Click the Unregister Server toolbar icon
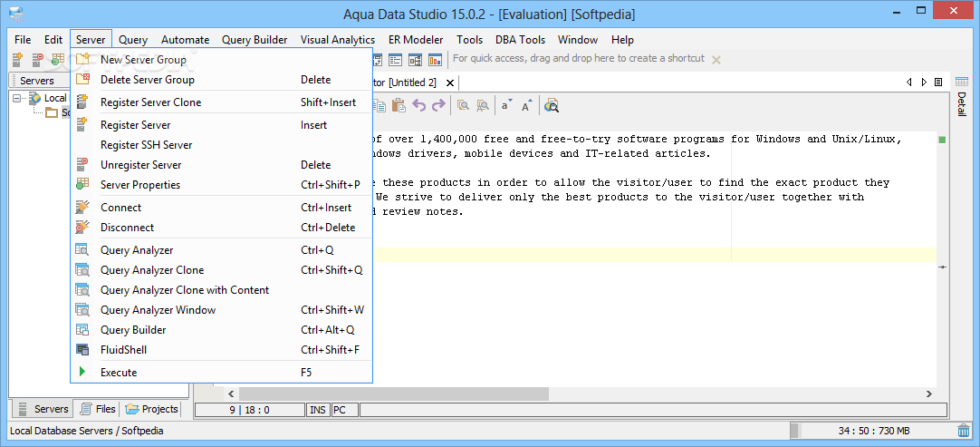This screenshot has height=447, width=980. click(x=37, y=60)
